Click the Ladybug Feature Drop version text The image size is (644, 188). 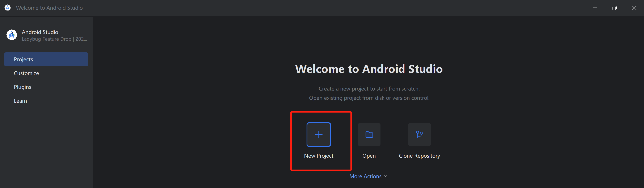pos(54,39)
